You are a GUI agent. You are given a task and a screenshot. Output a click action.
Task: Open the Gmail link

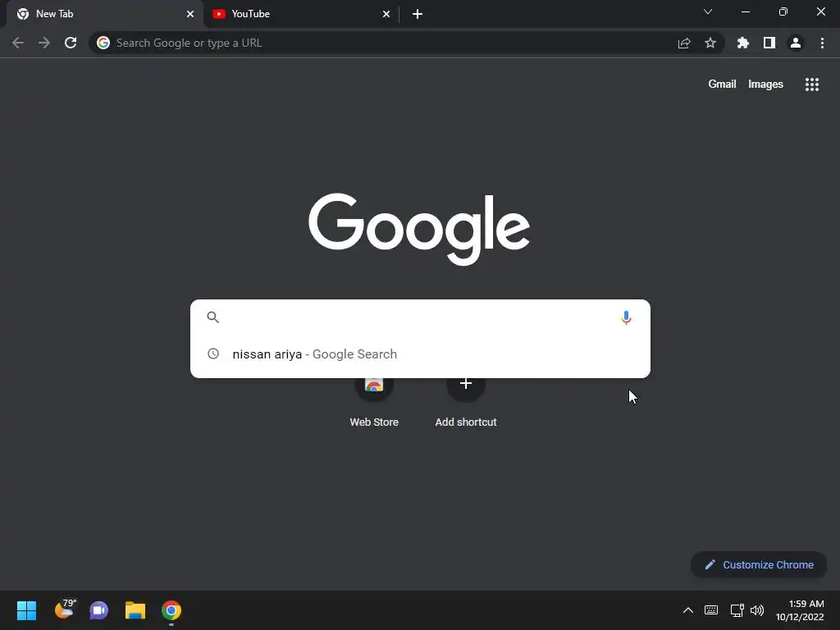(722, 84)
